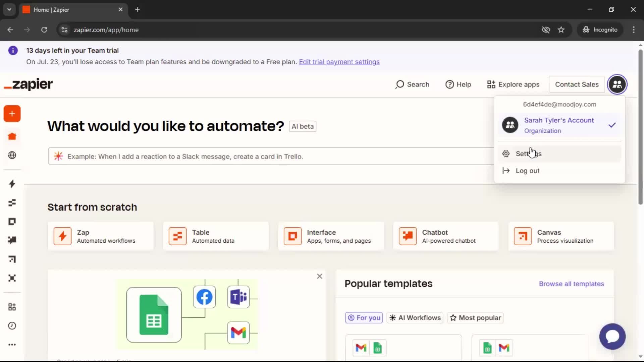Create a Canvas from scratch card
644x362 pixels.
[561, 236]
